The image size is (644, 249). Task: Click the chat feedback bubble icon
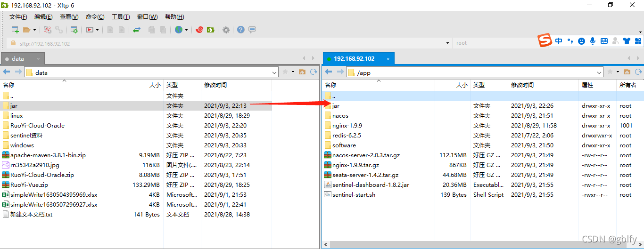[x=252, y=30]
